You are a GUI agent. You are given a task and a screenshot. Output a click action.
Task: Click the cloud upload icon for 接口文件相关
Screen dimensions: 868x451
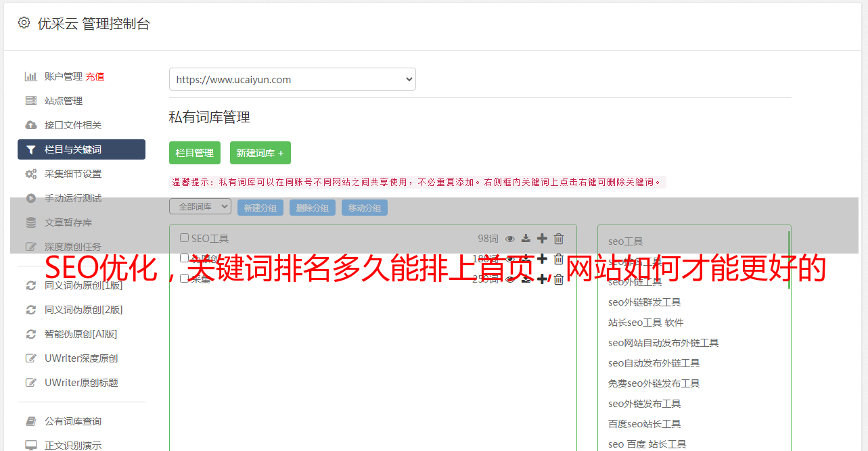tap(31, 125)
